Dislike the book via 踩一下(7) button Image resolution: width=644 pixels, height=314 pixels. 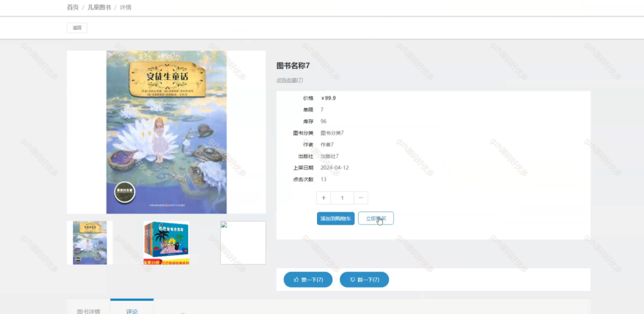coord(364,279)
